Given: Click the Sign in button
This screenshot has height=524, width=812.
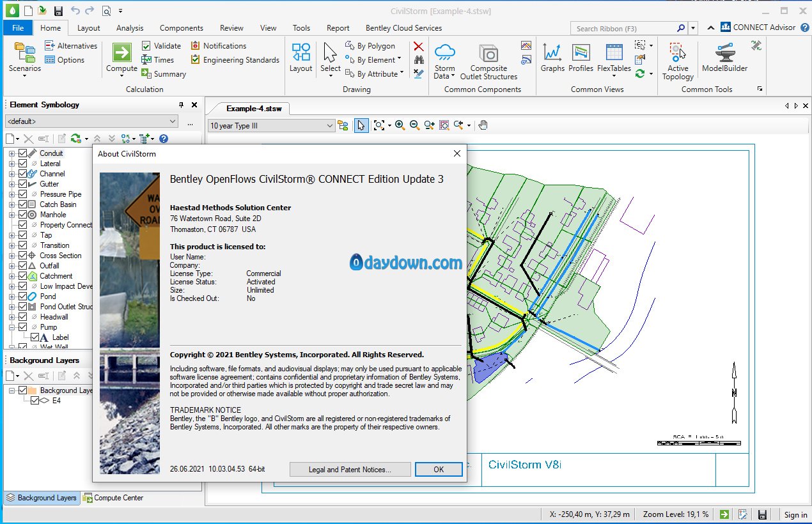Looking at the screenshot, I should pos(795,514).
